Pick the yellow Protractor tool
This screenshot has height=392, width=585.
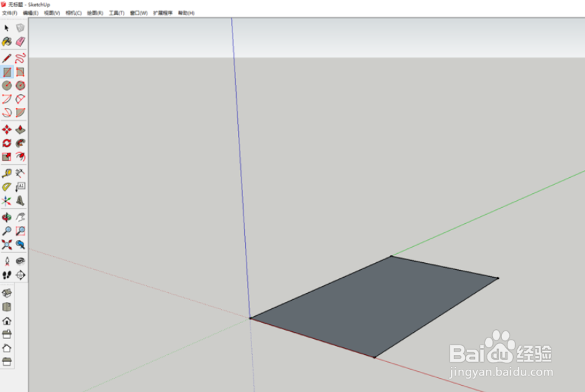(x=7, y=187)
